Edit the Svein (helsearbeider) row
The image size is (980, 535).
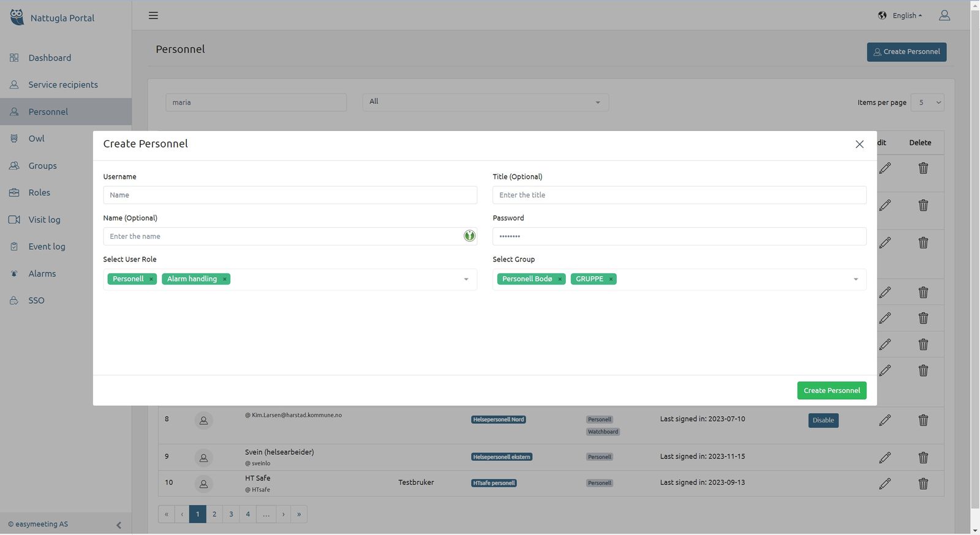click(x=884, y=457)
